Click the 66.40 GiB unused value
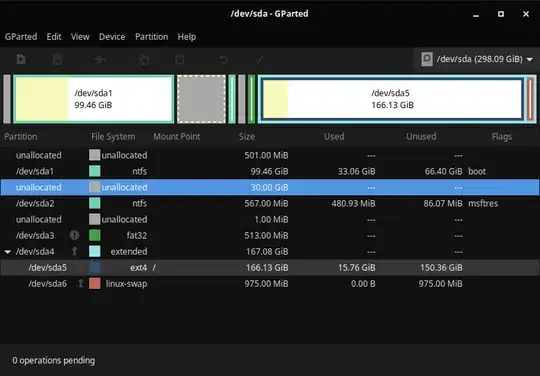The height and width of the screenshot is (376, 540). [x=443, y=171]
